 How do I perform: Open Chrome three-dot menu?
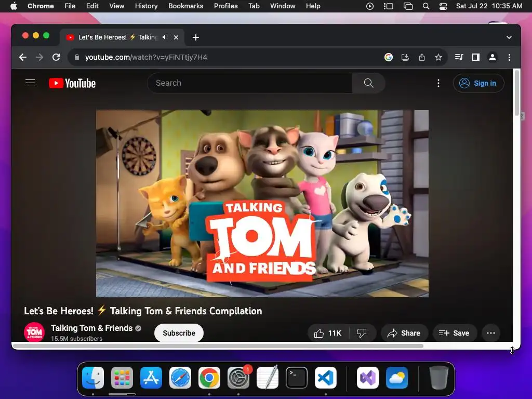(x=509, y=57)
